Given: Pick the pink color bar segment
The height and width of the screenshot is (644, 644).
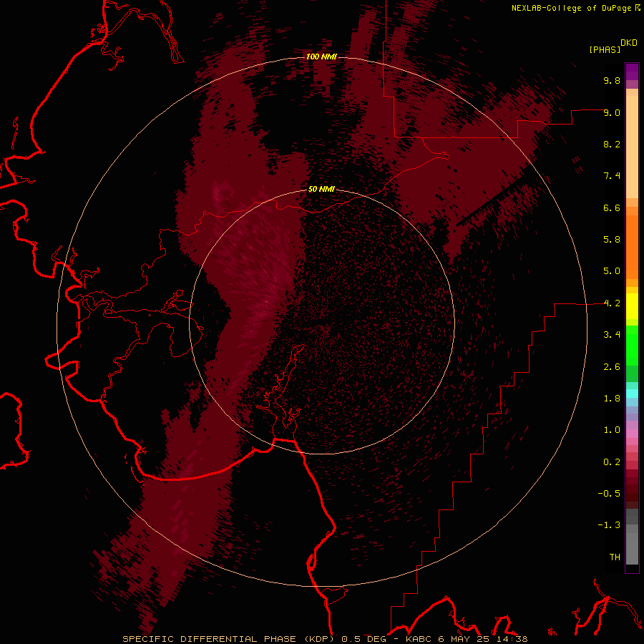Looking at the screenshot, I should 632,434.
